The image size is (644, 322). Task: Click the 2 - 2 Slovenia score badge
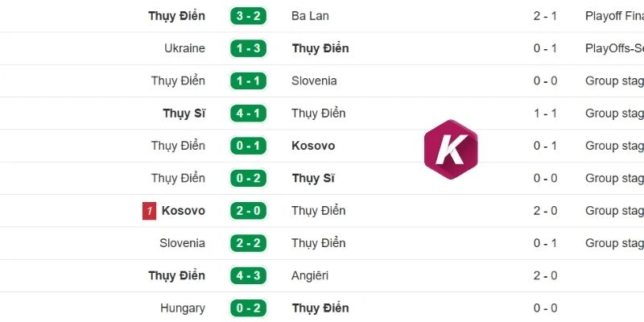pyautogui.click(x=248, y=243)
